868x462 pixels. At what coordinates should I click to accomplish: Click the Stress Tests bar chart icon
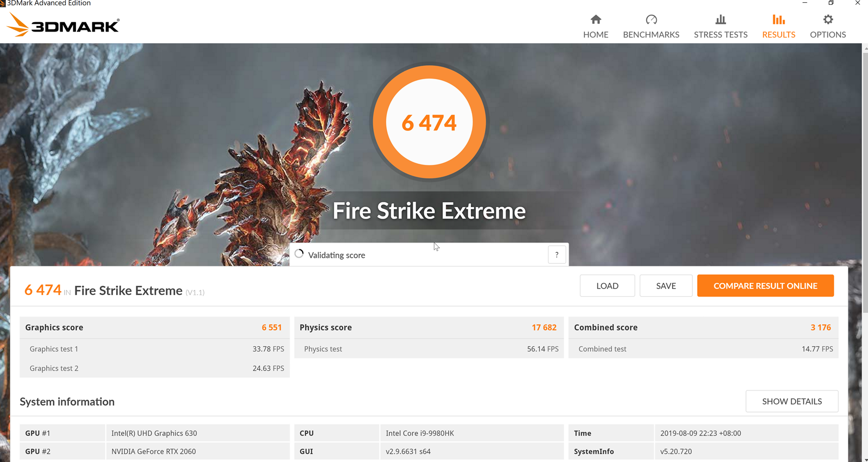[720, 20]
